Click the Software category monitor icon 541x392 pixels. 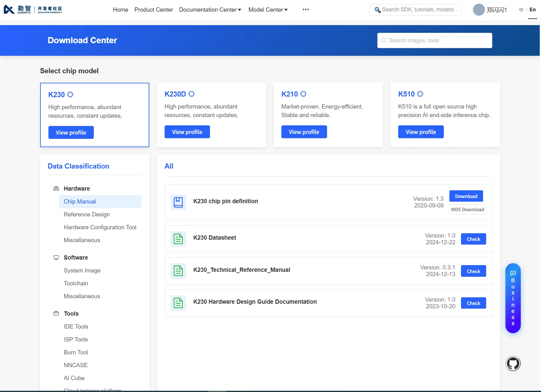click(56, 257)
